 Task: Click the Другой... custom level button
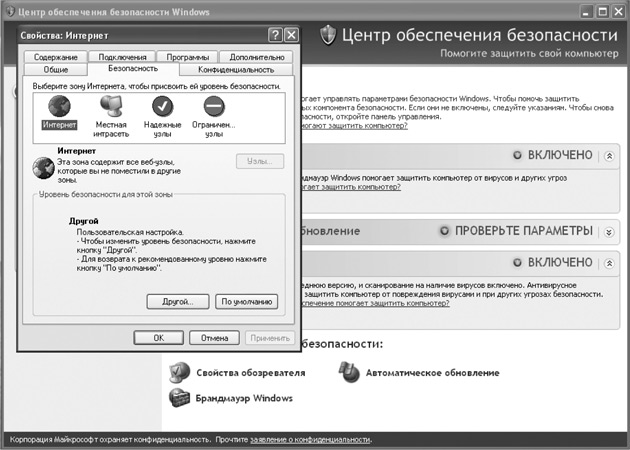point(178,302)
